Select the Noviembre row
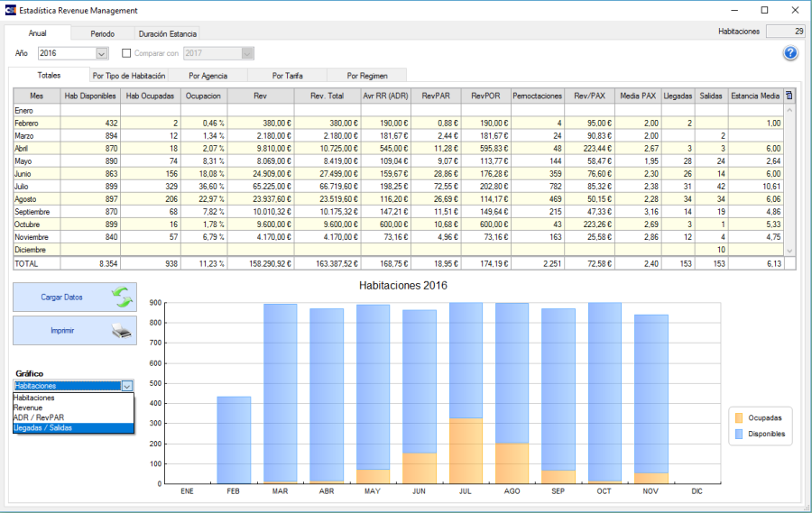Screen dimensions: 812x513 (399, 237)
